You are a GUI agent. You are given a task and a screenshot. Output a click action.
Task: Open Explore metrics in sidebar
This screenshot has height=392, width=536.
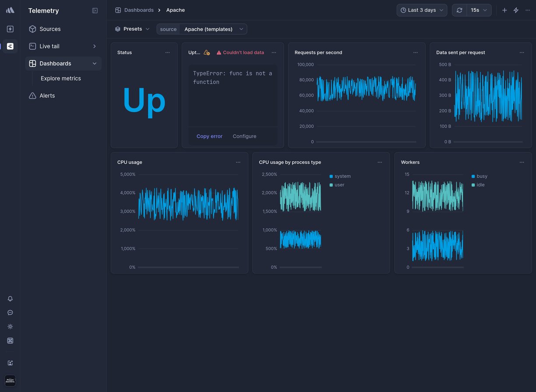coord(61,78)
